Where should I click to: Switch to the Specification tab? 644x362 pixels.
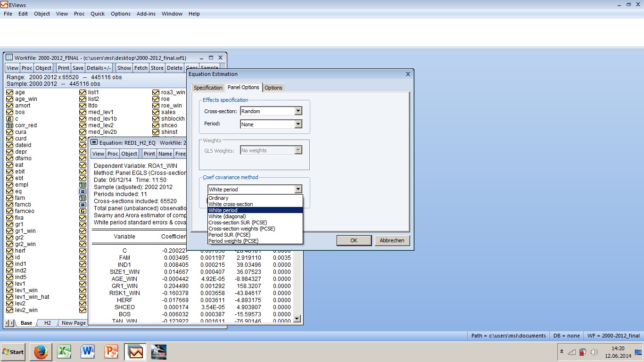[x=208, y=88]
